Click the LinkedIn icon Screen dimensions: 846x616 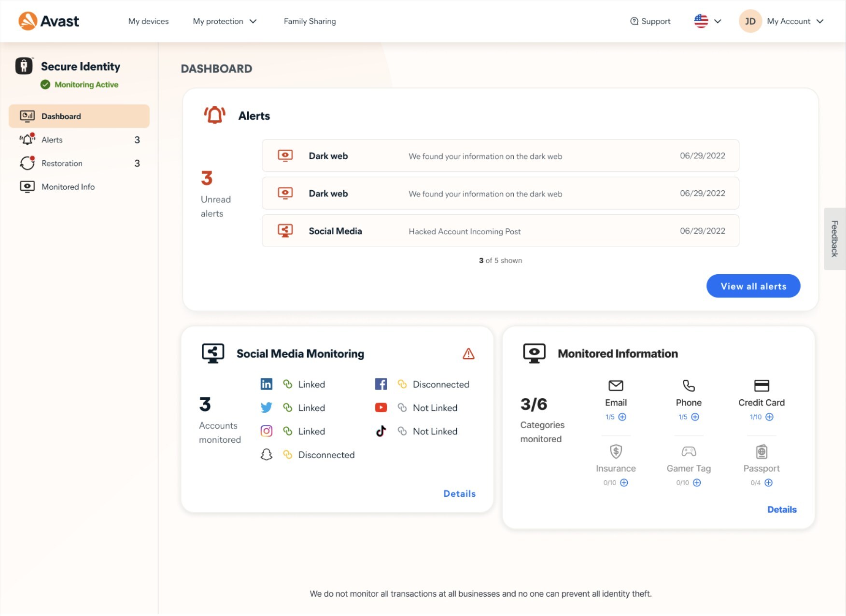click(266, 384)
